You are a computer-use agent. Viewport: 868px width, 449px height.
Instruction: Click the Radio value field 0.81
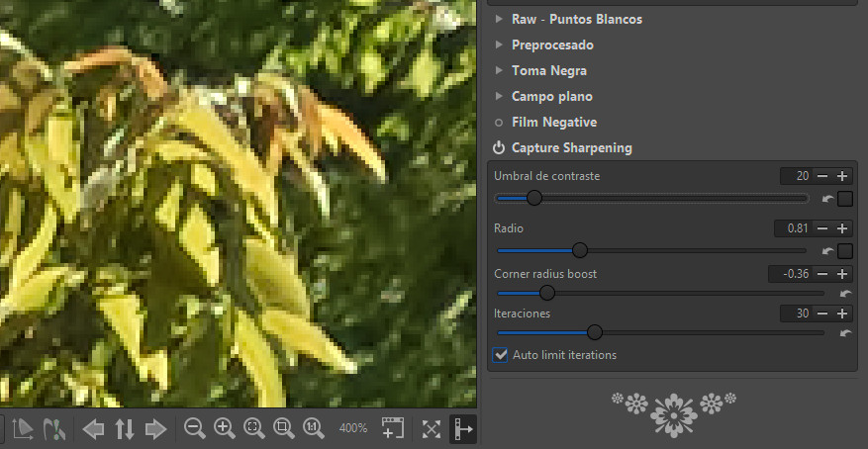794,228
